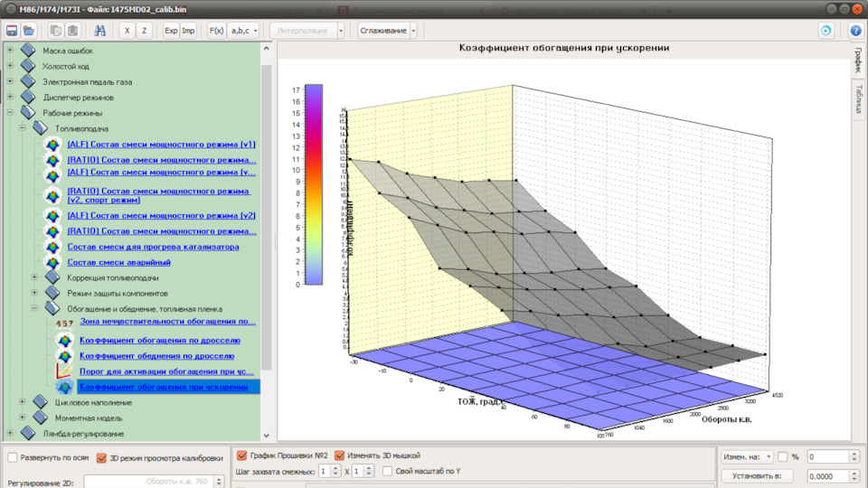Click the save file toolbar icon
Screen dimensions: 868x488
click(12, 31)
